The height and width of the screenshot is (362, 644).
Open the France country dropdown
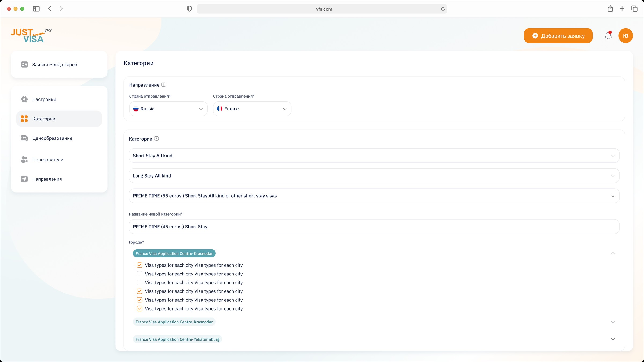pos(252,109)
